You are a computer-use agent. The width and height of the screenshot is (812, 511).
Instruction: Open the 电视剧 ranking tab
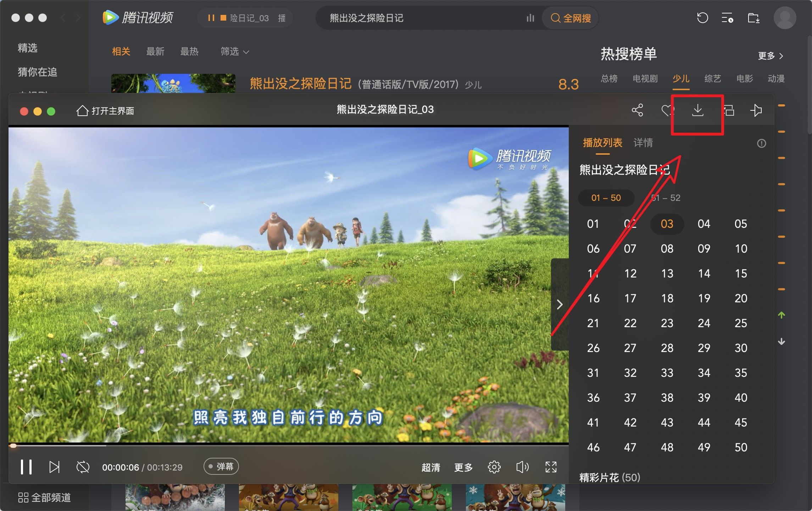(x=645, y=78)
